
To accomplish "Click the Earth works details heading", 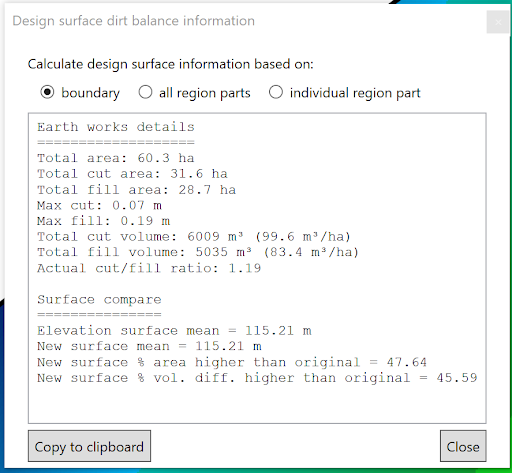I will 116,127.
